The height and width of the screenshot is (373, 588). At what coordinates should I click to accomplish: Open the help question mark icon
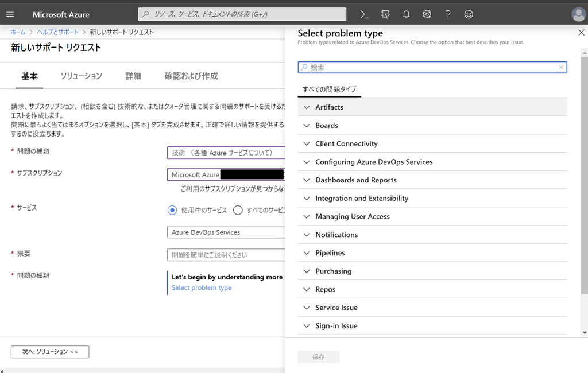click(x=448, y=14)
